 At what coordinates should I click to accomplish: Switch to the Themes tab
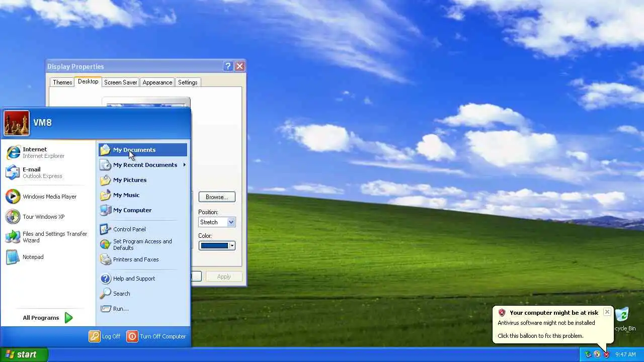[x=62, y=82]
